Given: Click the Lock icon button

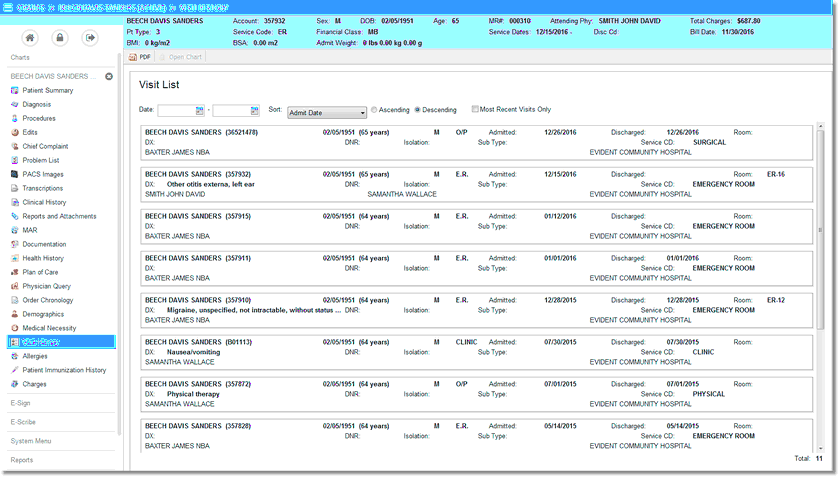Looking at the screenshot, I should pyautogui.click(x=60, y=38).
